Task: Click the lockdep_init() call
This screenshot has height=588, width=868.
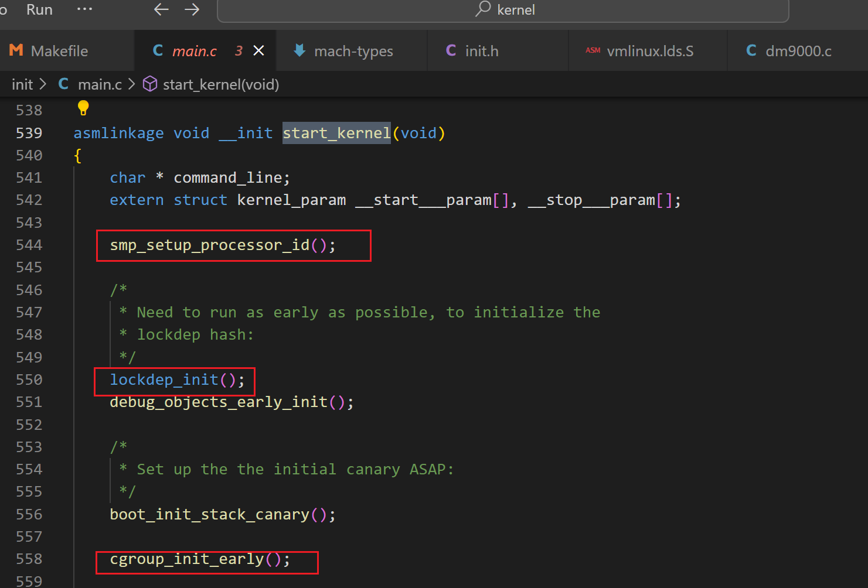Action: (177, 380)
